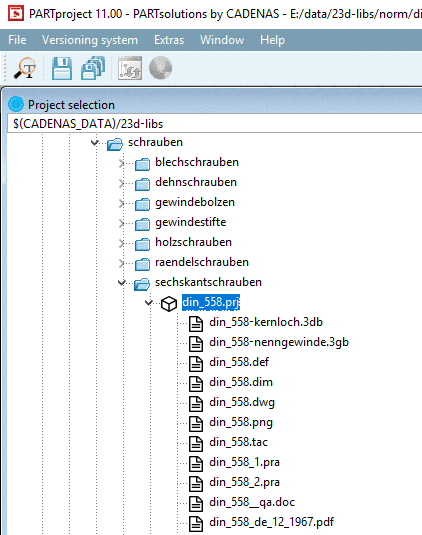
Task: Select the din_558.prj project label
Action: point(211,302)
